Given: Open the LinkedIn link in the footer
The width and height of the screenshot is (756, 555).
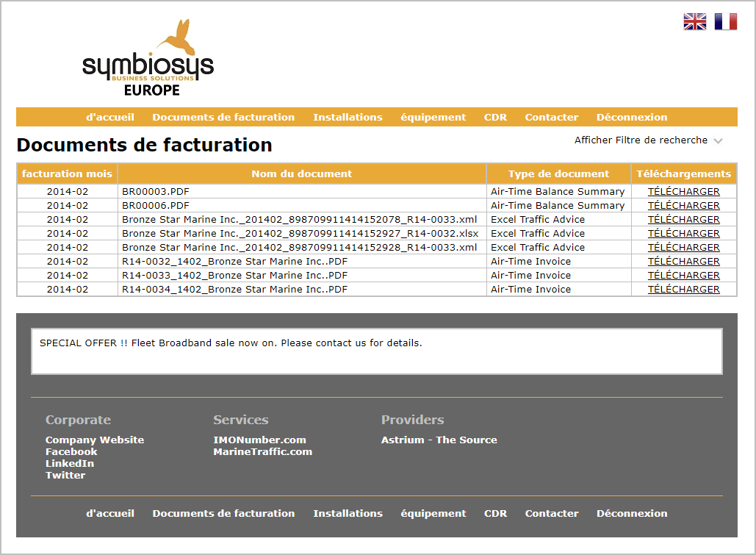Looking at the screenshot, I should tap(70, 464).
